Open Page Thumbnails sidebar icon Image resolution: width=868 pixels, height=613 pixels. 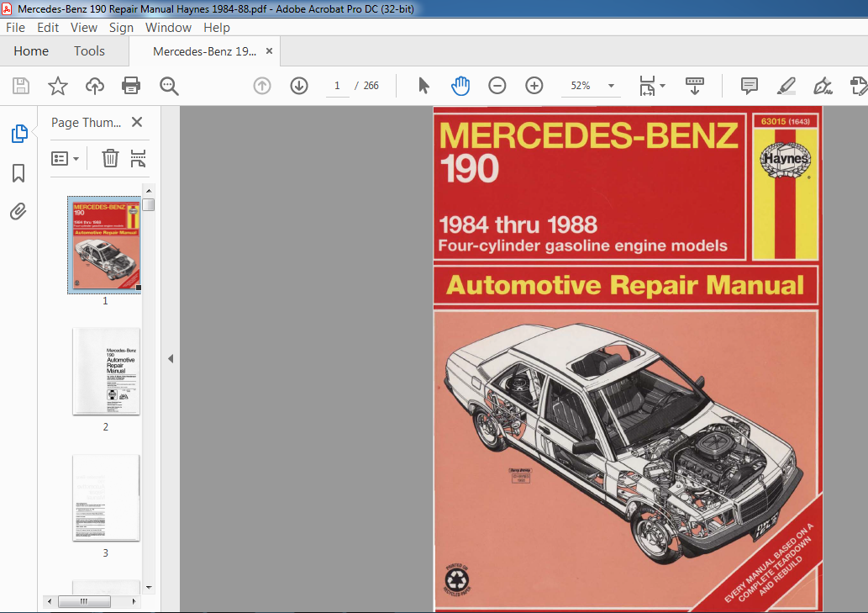point(19,134)
